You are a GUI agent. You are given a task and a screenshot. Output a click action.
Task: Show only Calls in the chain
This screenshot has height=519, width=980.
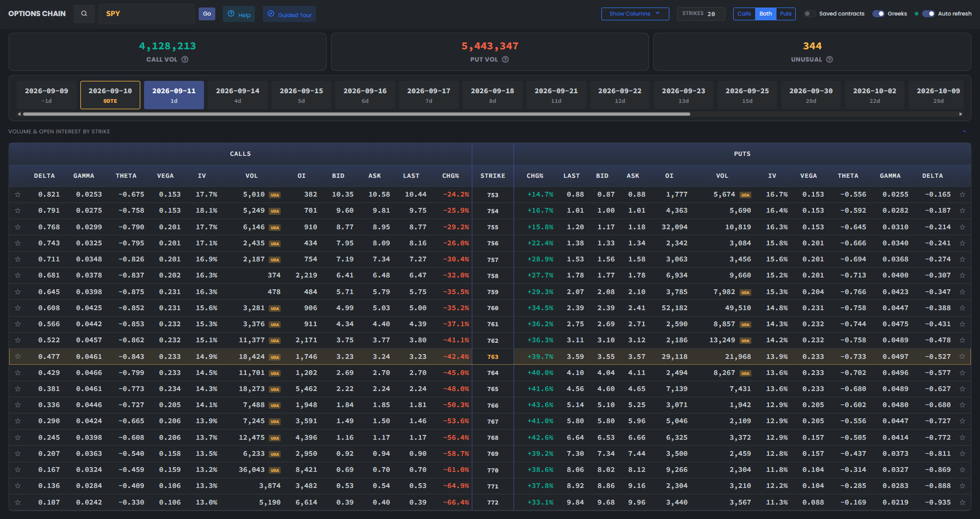[744, 14]
